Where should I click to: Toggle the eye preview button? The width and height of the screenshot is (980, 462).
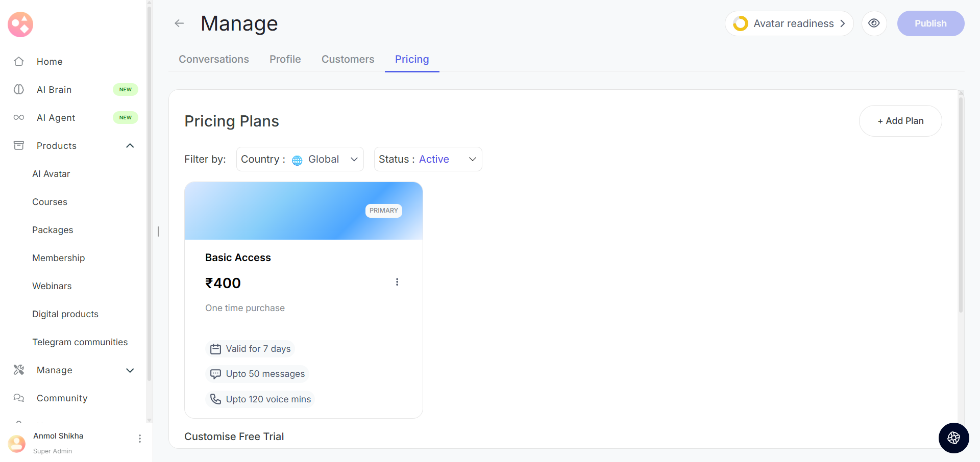pyautogui.click(x=874, y=23)
